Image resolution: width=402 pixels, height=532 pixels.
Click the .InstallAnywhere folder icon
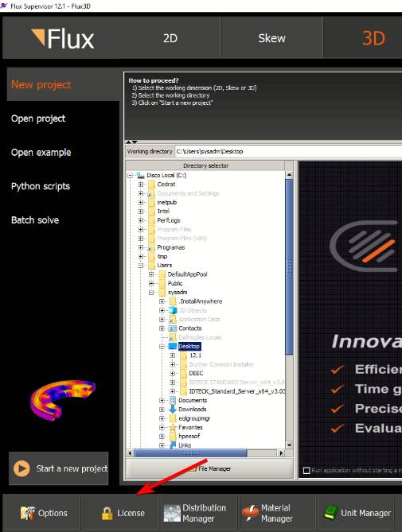pyautogui.click(x=173, y=301)
